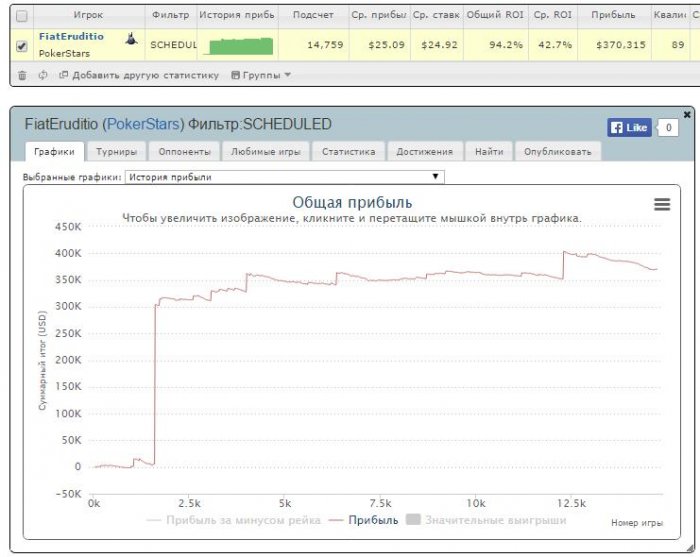Image resolution: width=700 pixels, height=557 pixels.
Task: Sort by the Подсчет column header
Action: tap(313, 15)
